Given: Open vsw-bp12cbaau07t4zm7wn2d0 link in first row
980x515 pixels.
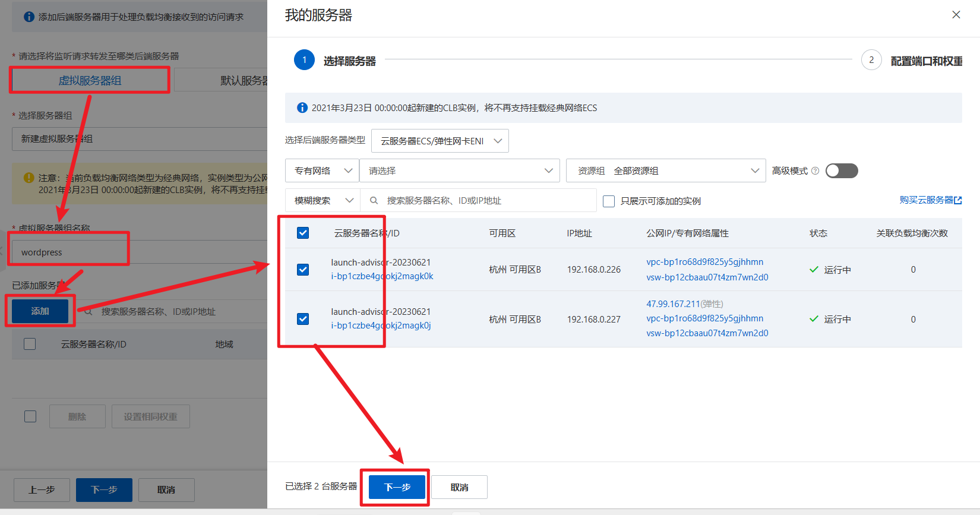Looking at the screenshot, I should [x=707, y=277].
